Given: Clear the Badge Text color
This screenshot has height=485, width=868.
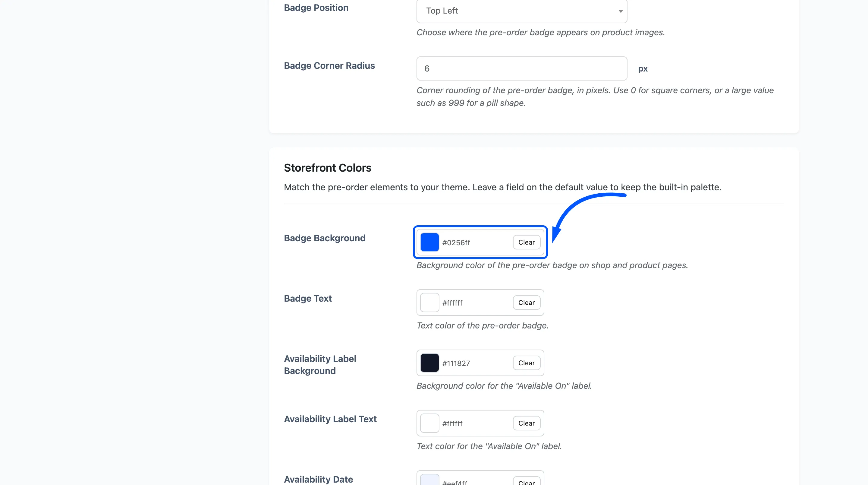Looking at the screenshot, I should coord(526,303).
